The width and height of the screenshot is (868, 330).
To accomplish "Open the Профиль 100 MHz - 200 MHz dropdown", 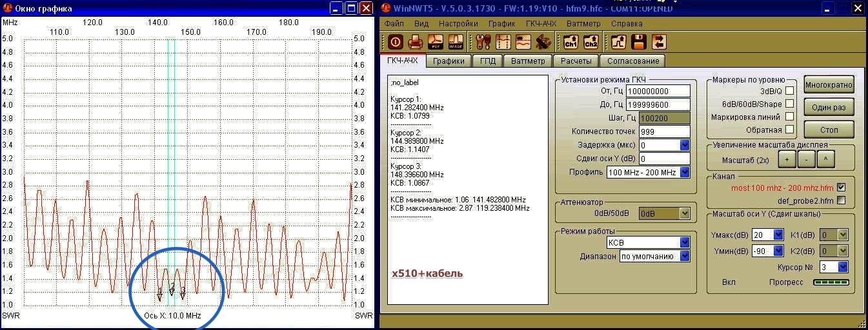I will [685, 172].
